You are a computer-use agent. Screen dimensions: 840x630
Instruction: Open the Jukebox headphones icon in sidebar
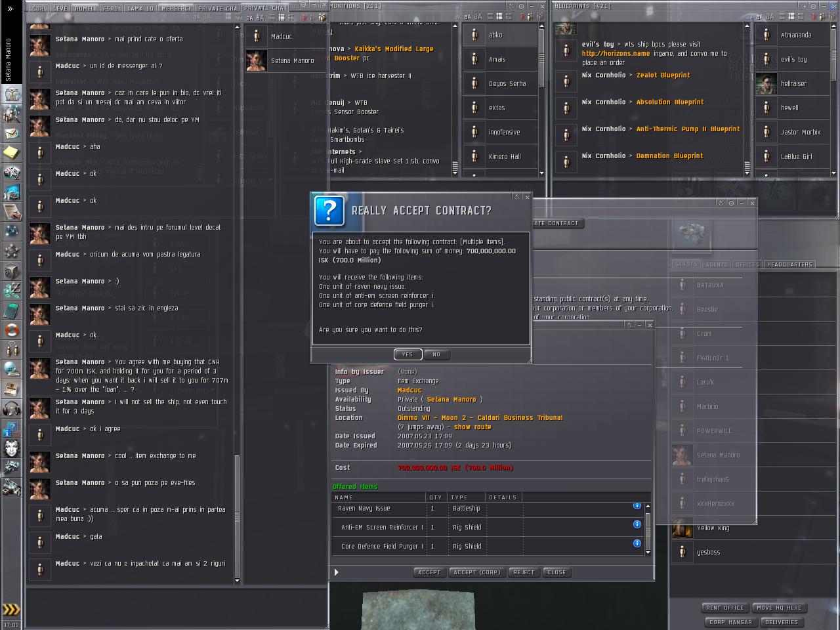pos(11,409)
